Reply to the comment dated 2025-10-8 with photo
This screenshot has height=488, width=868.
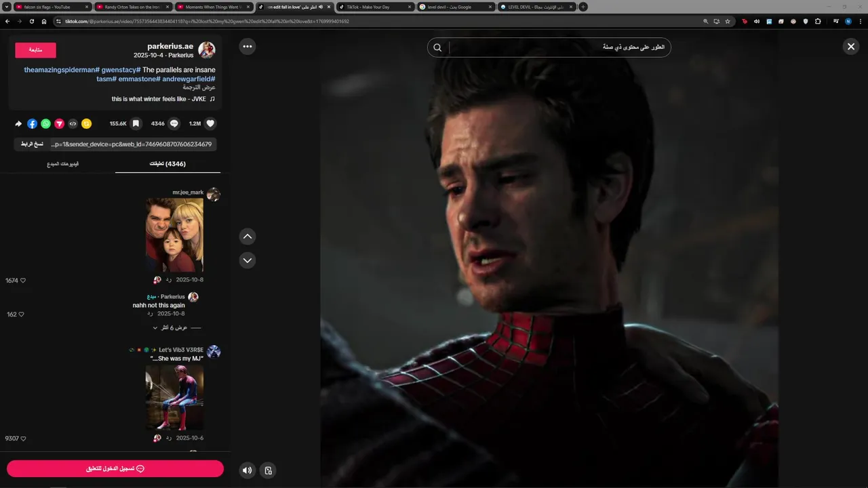coord(169,280)
